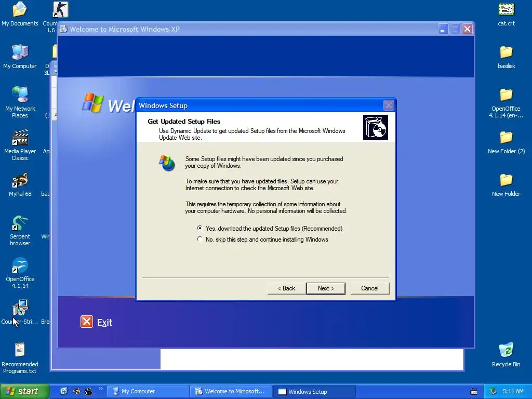Click the setup CD box icon

click(375, 127)
